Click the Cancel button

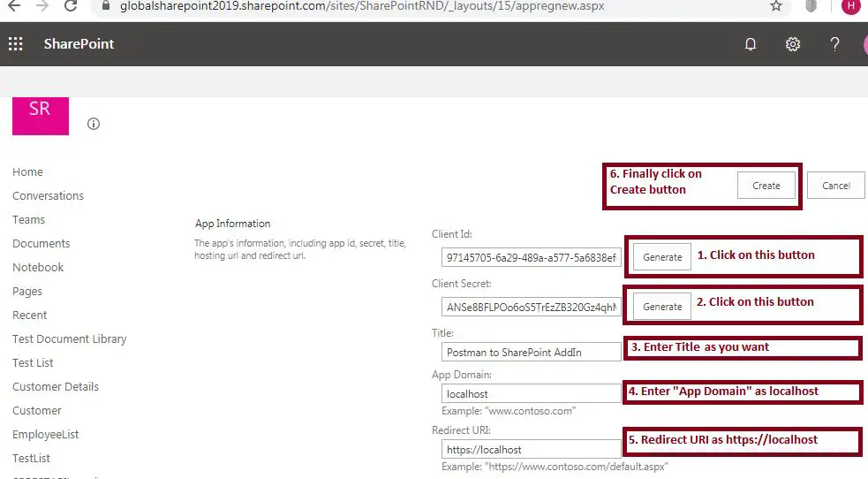pos(836,186)
